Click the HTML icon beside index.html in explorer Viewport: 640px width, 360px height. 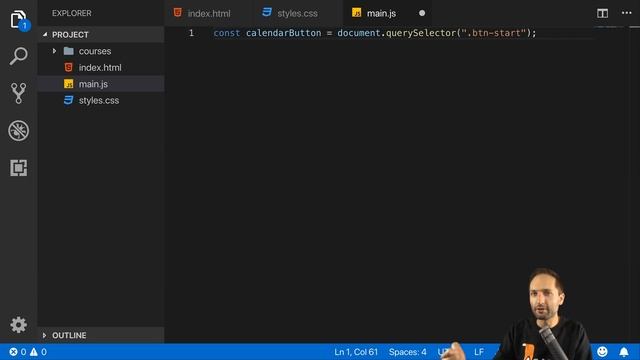coord(69,67)
